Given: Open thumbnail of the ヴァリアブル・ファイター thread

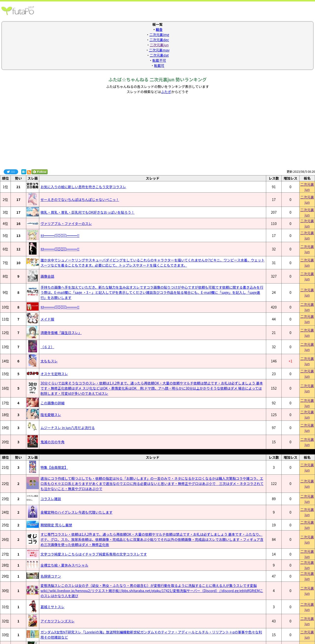Looking at the screenshot, I should [x=33, y=223].
